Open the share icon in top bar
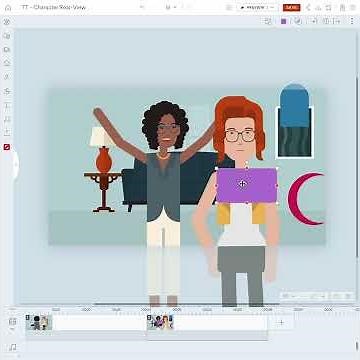Screen dimensions: 360x360 [308, 8]
